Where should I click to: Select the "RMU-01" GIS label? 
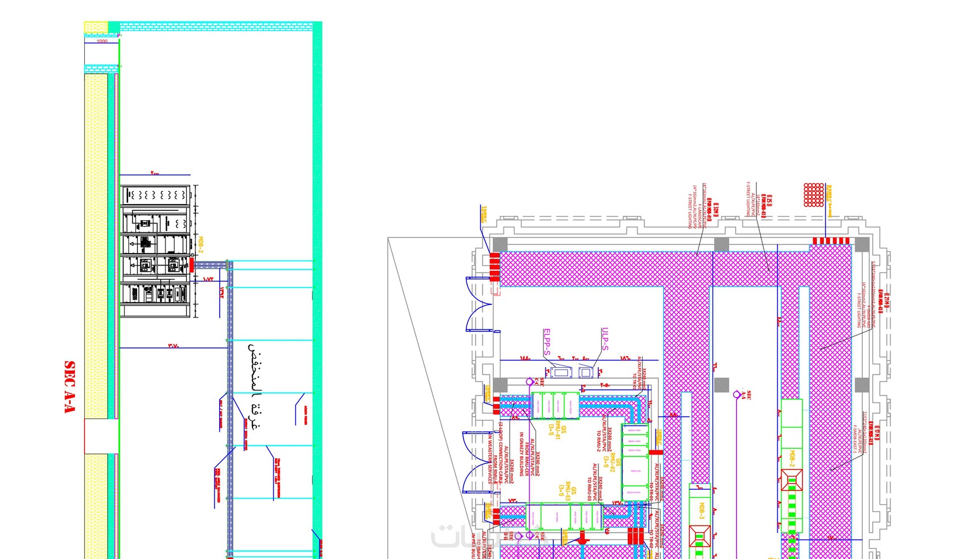[x=558, y=429]
